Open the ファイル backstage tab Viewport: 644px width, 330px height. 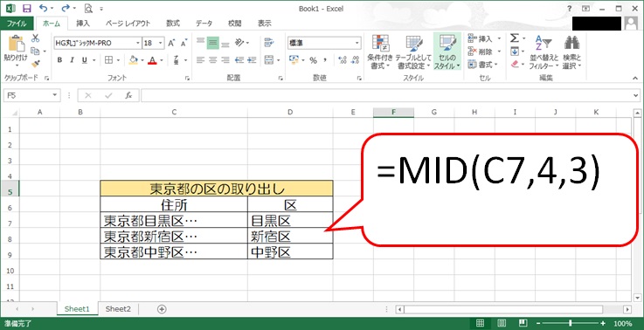click(17, 24)
